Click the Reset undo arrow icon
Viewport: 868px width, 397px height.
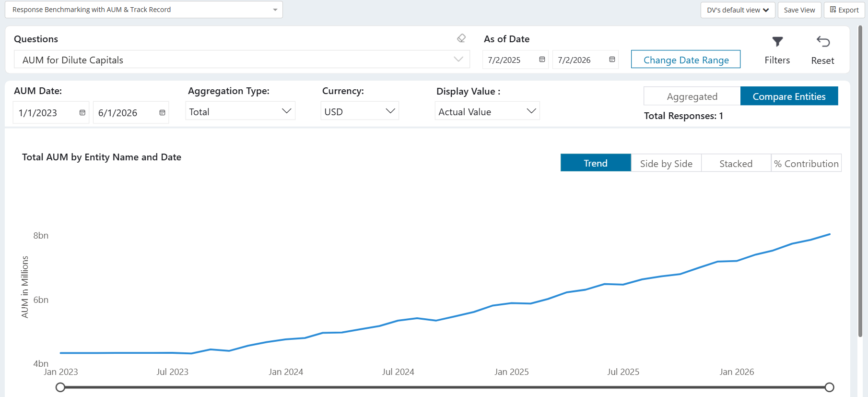coord(823,42)
